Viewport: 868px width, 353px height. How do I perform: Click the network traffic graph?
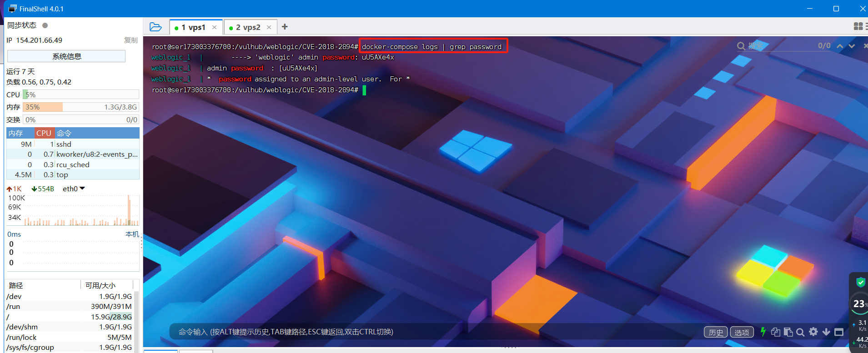point(82,210)
